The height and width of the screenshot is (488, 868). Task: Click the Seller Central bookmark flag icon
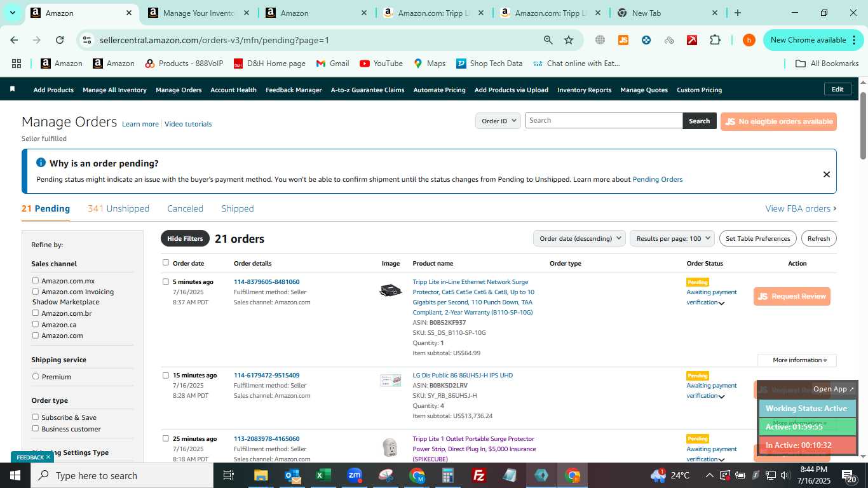(12, 89)
